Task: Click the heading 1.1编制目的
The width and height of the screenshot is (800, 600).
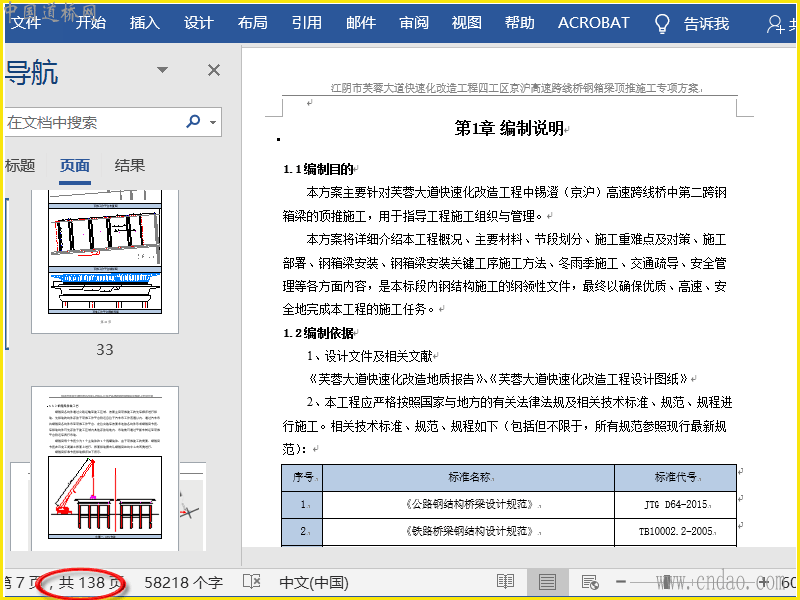Action: [319, 169]
